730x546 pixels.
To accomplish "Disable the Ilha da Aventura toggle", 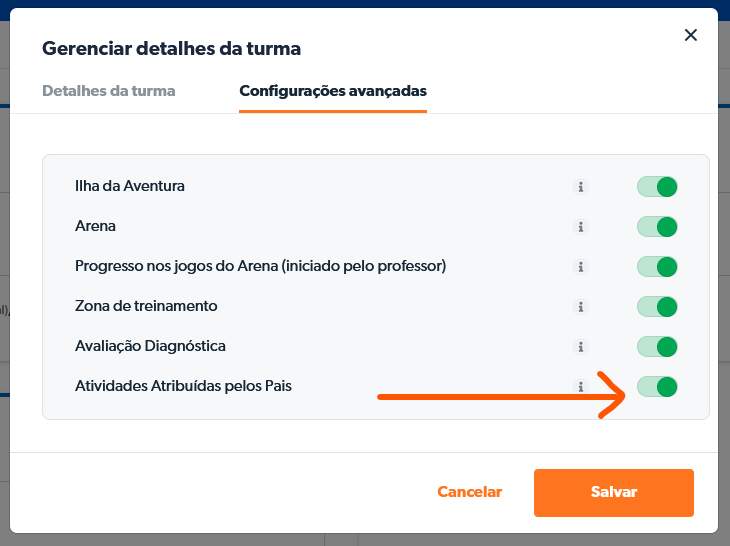I will [657, 187].
